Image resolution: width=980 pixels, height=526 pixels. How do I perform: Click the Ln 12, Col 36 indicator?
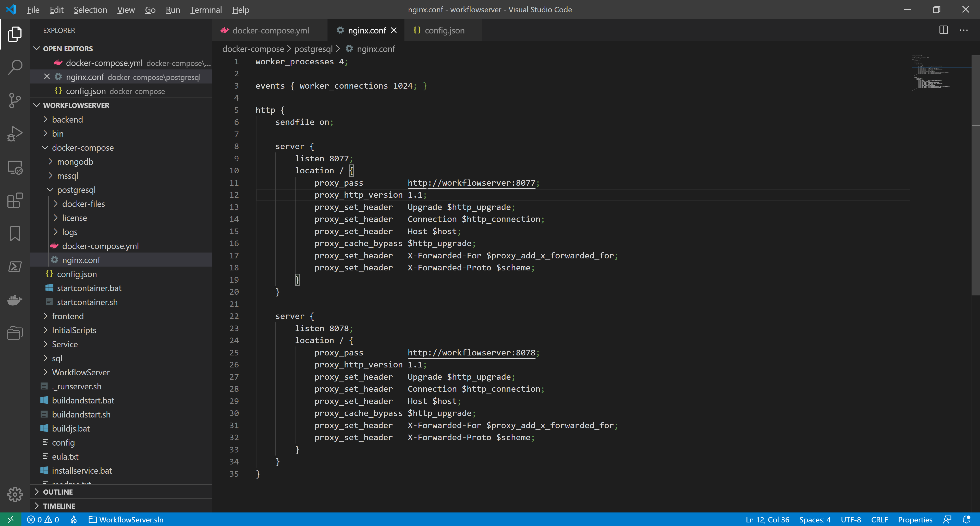coord(767,520)
